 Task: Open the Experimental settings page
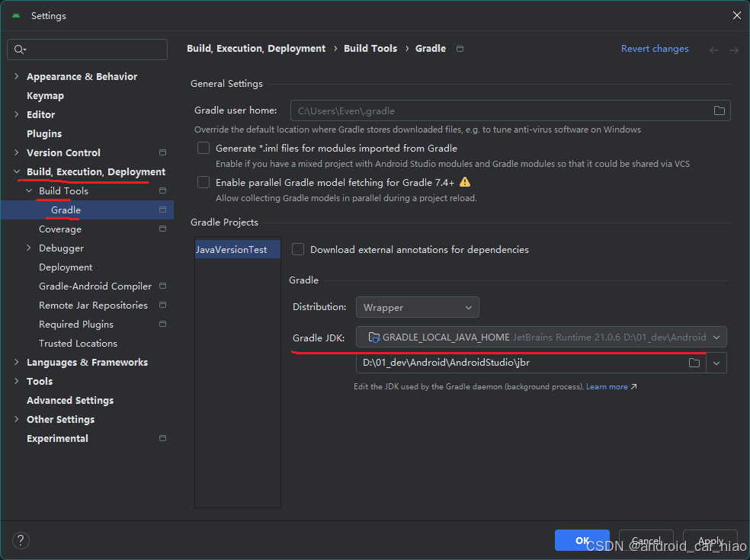pyautogui.click(x=57, y=439)
